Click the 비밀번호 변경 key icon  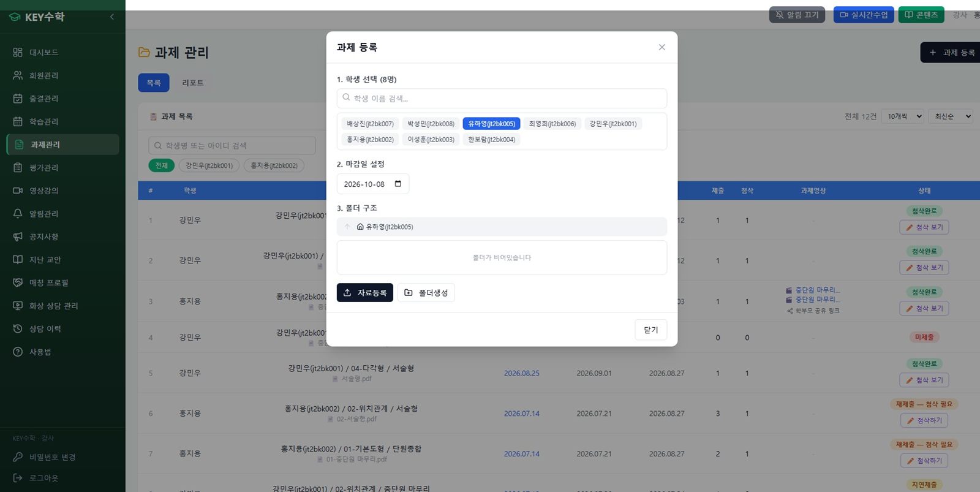[x=18, y=457]
